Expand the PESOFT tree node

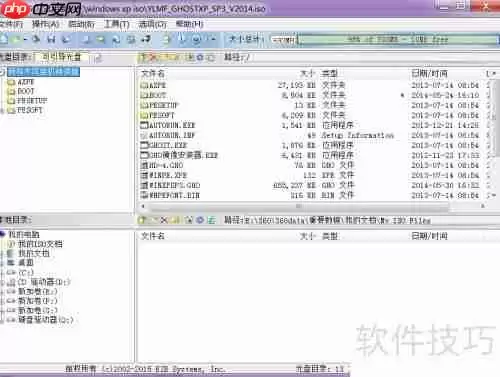coord(2,110)
